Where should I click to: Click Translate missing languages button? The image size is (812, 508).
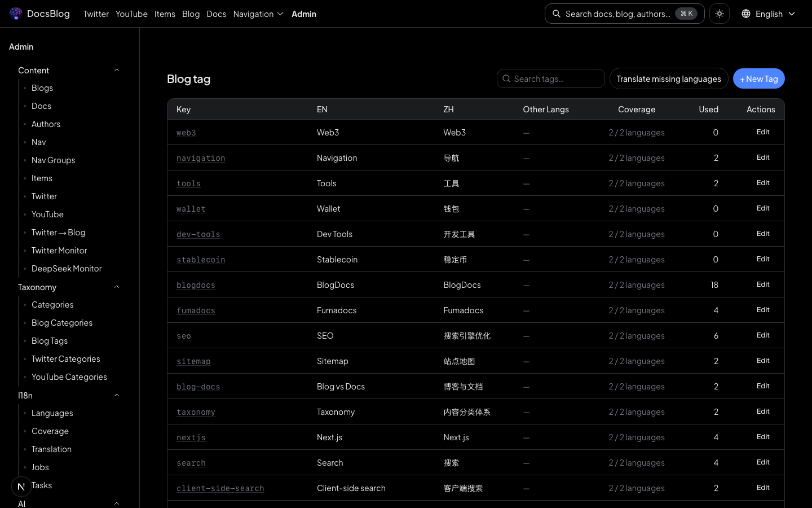(x=668, y=79)
